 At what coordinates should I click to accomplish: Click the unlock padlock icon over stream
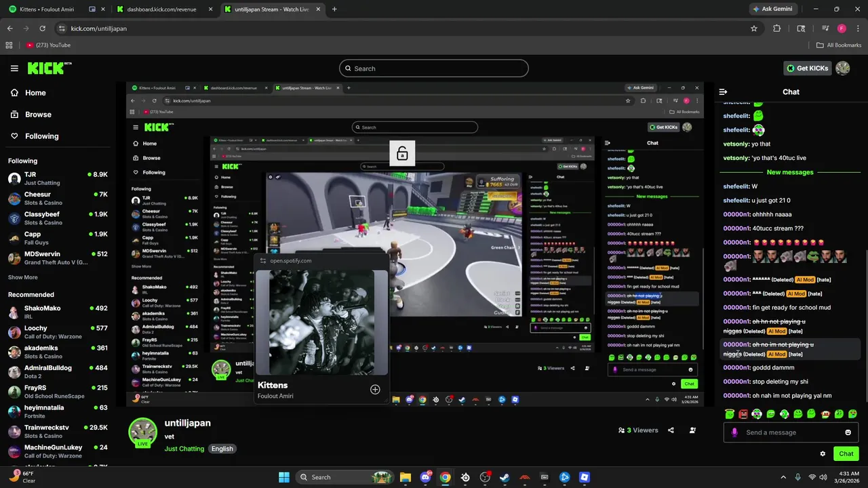pyautogui.click(x=402, y=154)
